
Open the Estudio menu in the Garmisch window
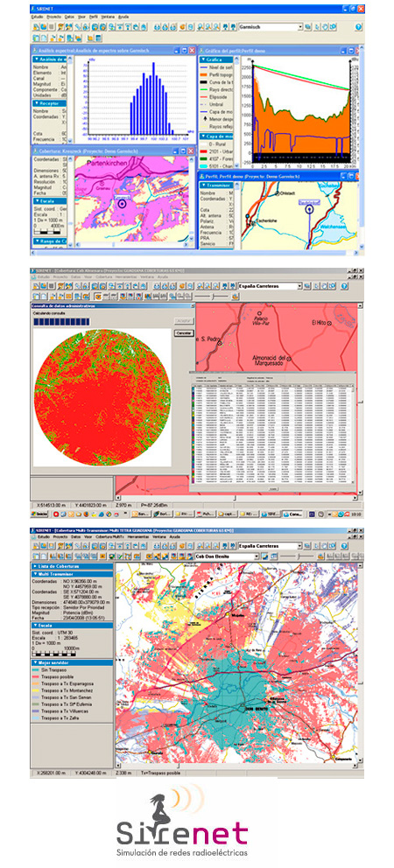[37, 17]
